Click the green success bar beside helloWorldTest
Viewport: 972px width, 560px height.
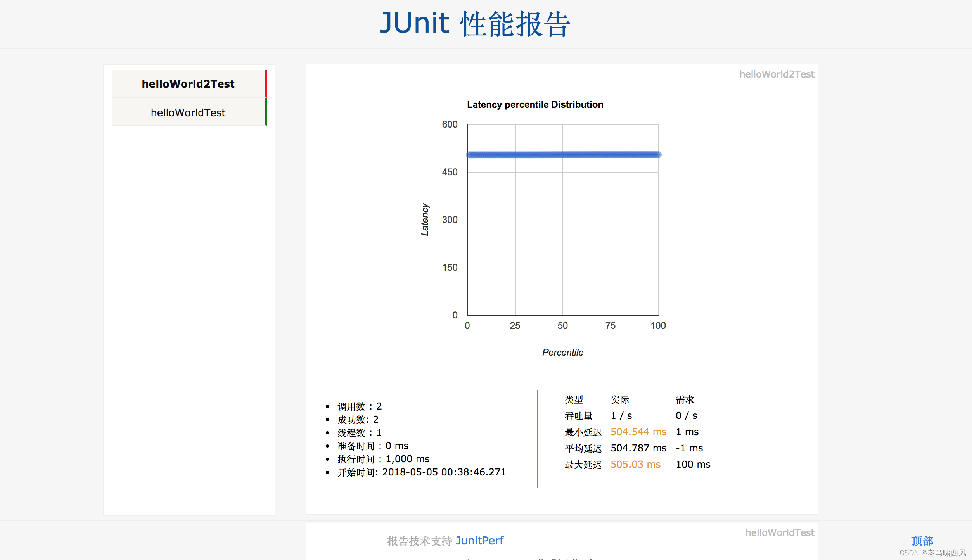tap(266, 112)
